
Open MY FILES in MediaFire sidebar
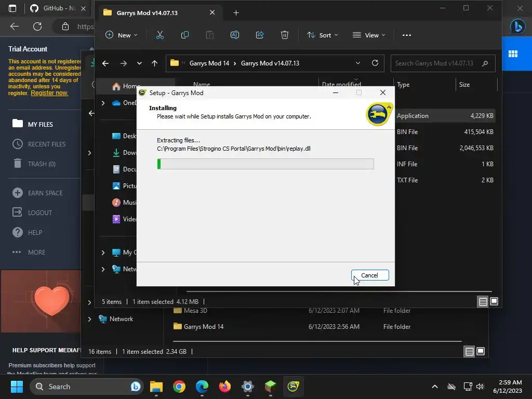pyautogui.click(x=33, y=124)
